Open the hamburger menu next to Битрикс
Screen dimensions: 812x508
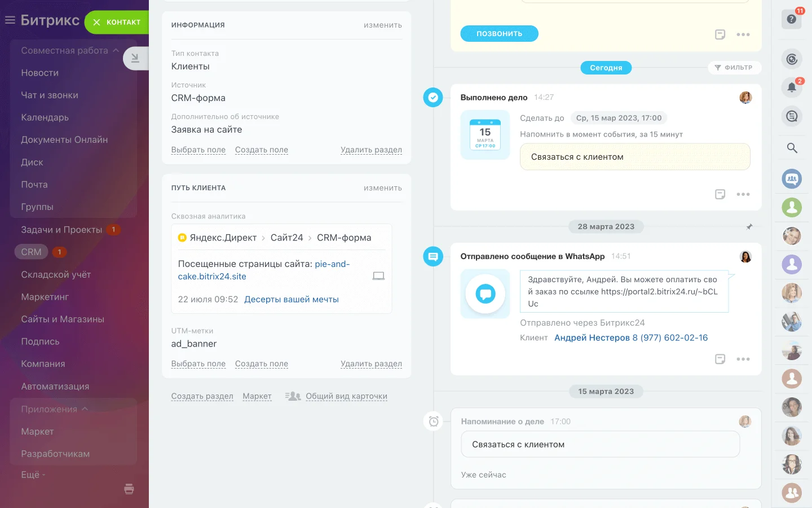click(10, 21)
